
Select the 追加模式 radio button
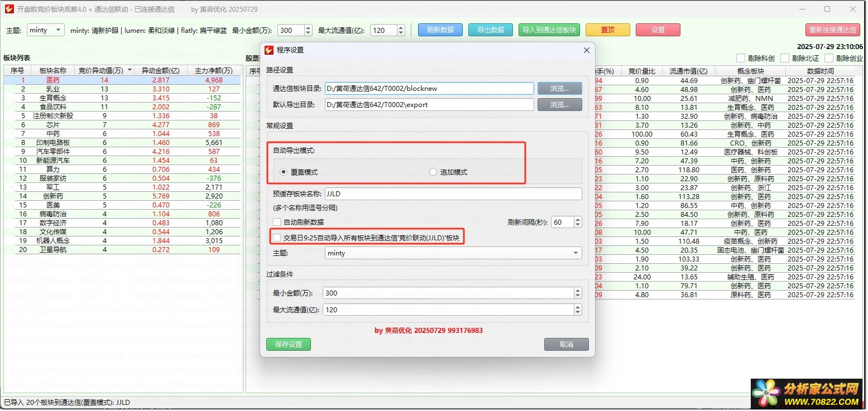tap(433, 172)
